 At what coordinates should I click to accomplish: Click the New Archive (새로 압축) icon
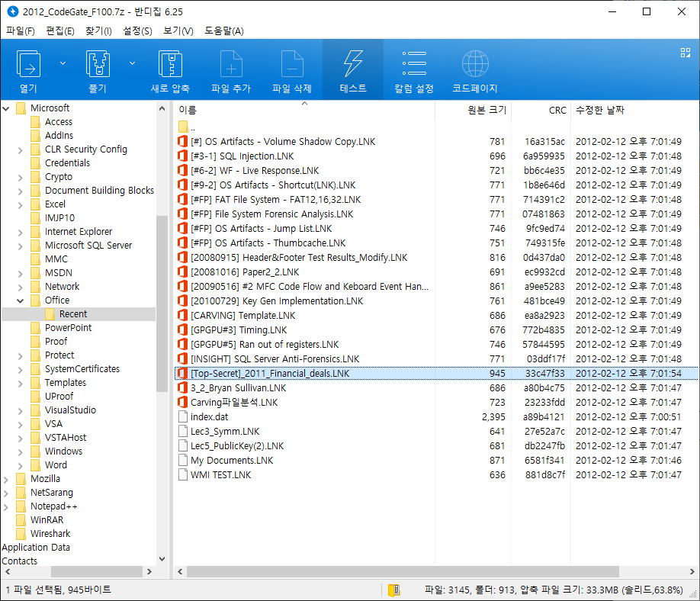(170, 63)
